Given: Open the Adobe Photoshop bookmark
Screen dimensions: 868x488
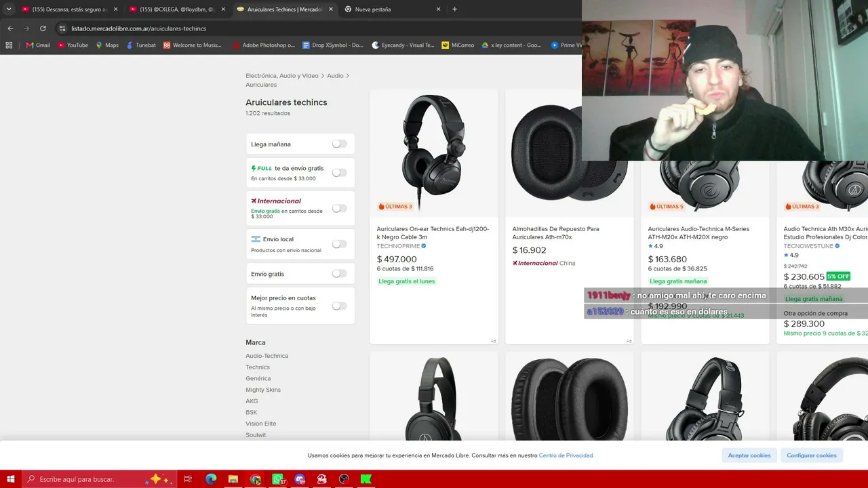Looking at the screenshot, I should 264,45.
